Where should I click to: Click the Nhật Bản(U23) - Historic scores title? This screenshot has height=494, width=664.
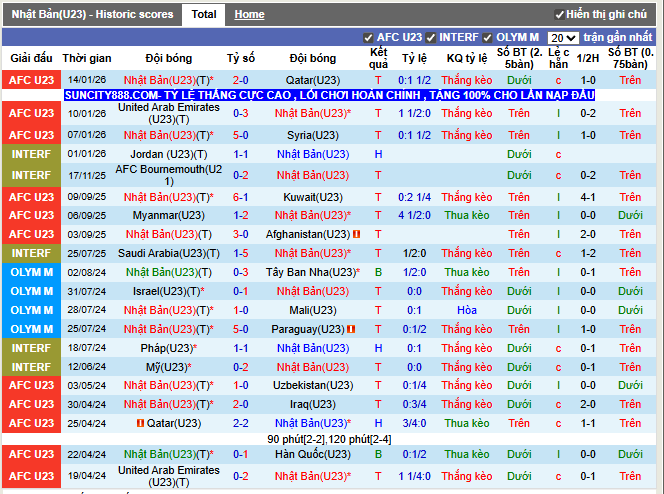coord(92,14)
